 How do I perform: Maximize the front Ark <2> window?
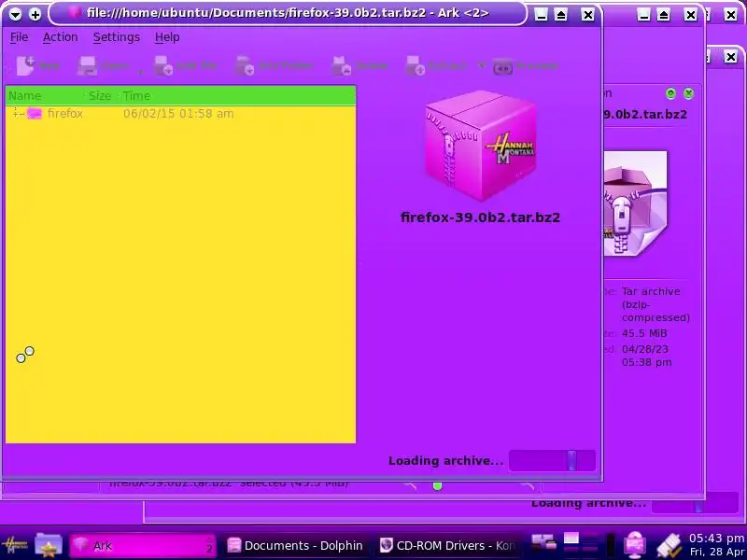click(561, 15)
